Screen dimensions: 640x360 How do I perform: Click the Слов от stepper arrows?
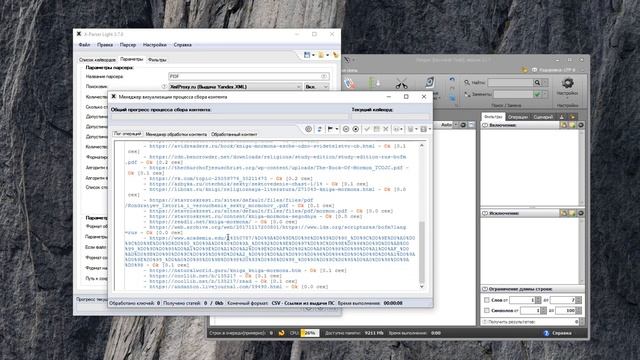[x=538, y=300]
